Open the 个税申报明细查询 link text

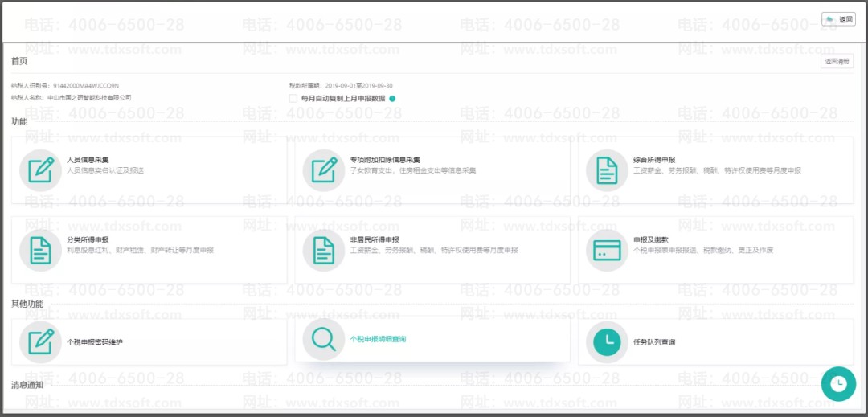(378, 339)
